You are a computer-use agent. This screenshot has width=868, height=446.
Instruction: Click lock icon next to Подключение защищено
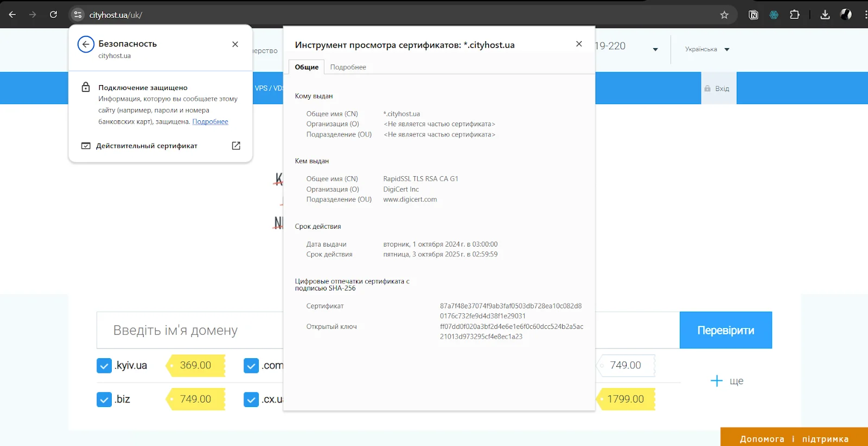point(86,87)
